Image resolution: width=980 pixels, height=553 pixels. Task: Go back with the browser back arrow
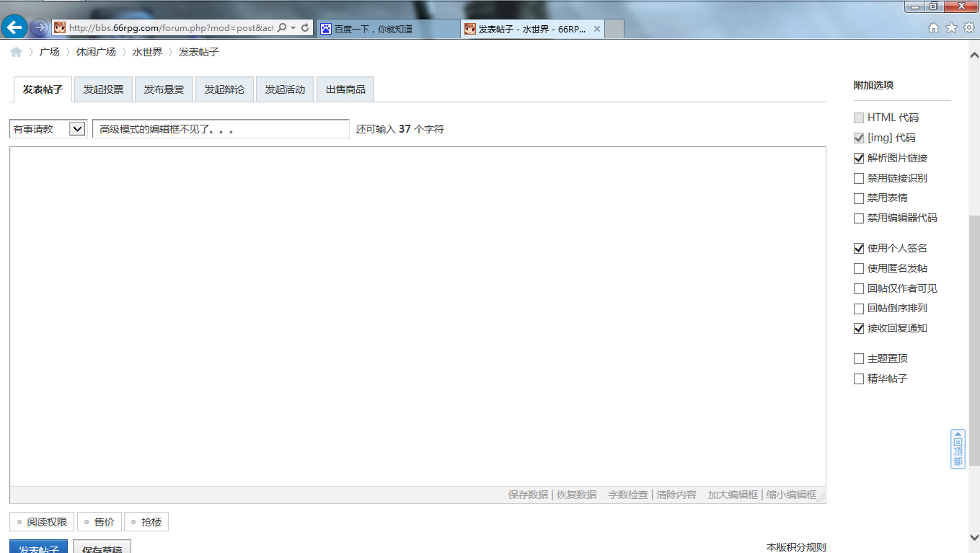[x=14, y=27]
